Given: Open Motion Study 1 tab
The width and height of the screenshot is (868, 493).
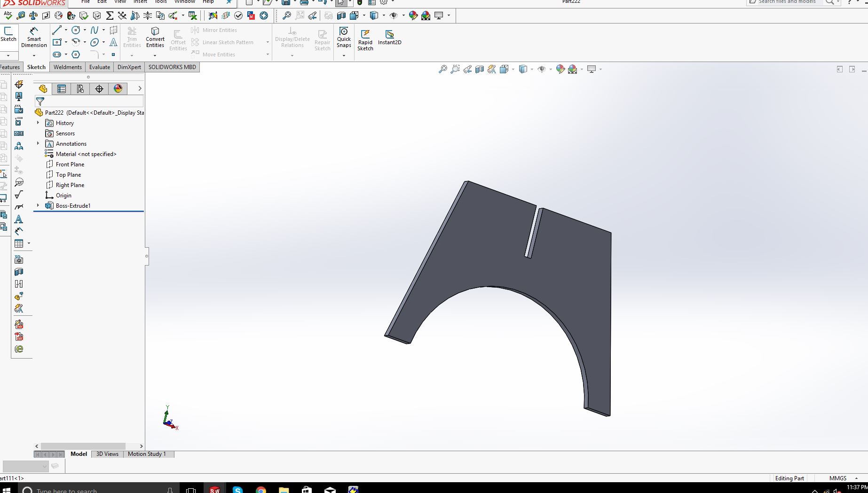Looking at the screenshot, I should (x=147, y=454).
